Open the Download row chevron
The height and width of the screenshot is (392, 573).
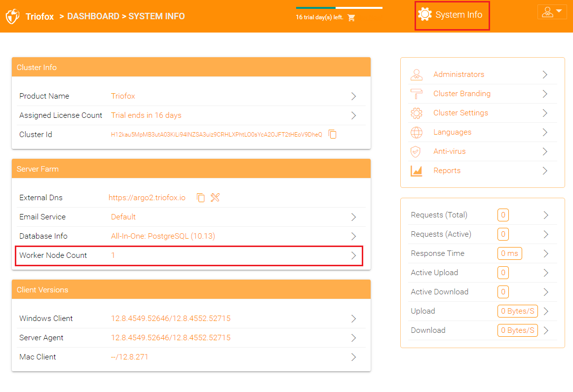(546, 330)
